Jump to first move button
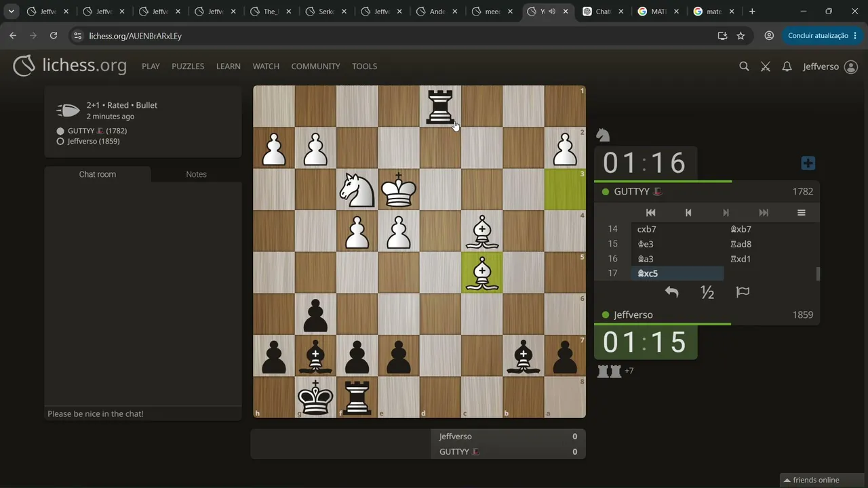This screenshot has width=868, height=488. pyautogui.click(x=650, y=213)
